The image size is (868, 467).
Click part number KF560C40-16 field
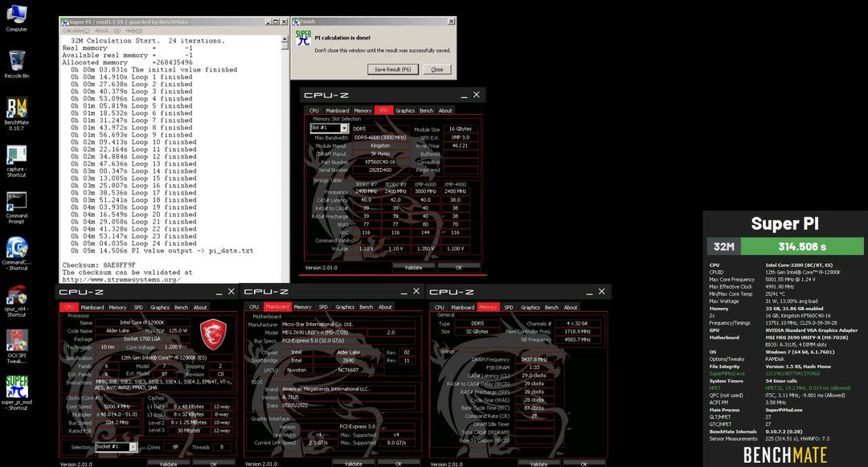click(x=380, y=162)
